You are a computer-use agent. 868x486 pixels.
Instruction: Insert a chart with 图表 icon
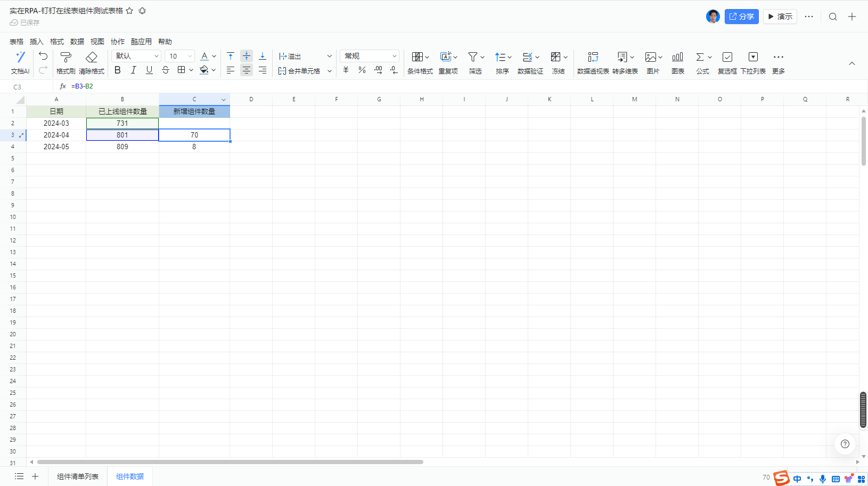click(x=677, y=57)
